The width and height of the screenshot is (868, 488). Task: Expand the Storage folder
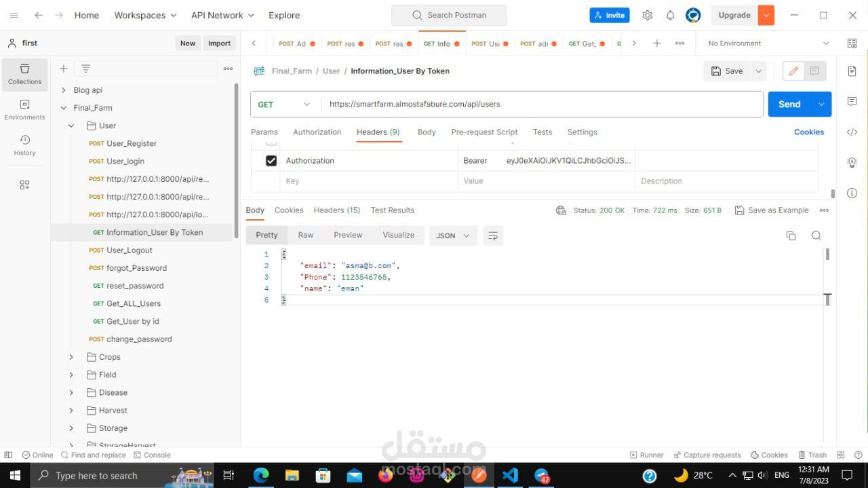pyautogui.click(x=71, y=428)
